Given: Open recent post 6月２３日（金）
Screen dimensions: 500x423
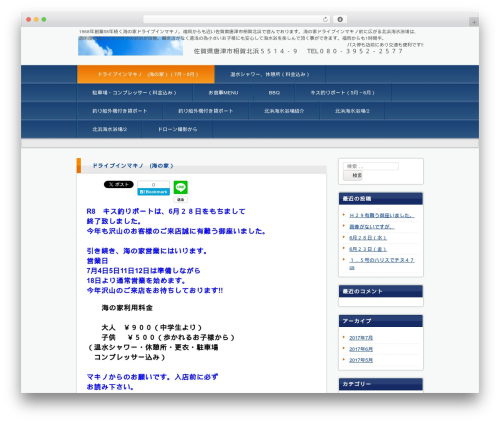Looking at the screenshot, I should tap(368, 249).
